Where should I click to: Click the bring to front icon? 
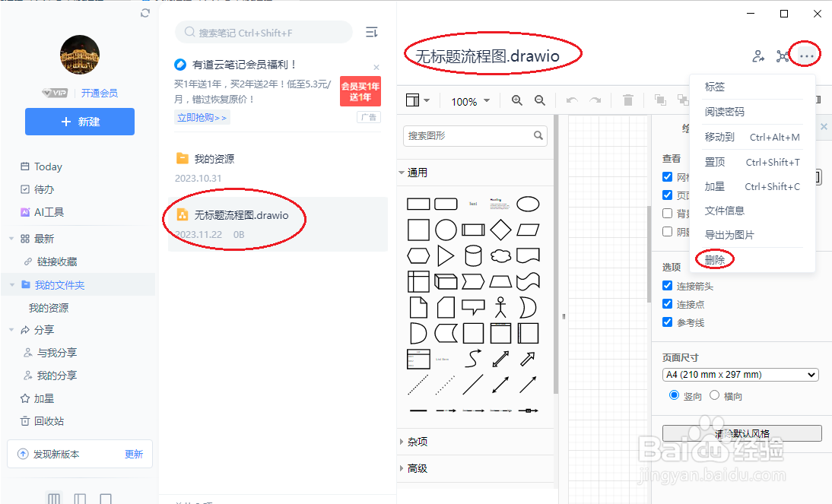click(660, 100)
